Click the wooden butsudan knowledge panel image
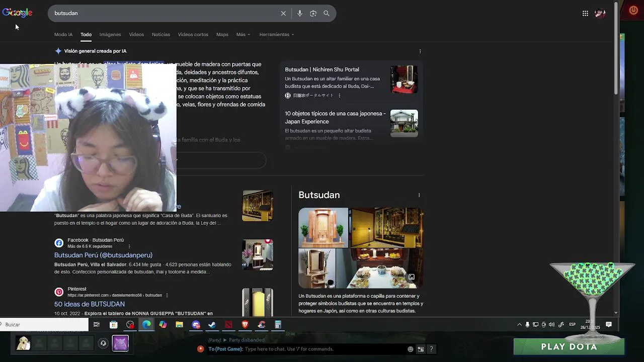 point(323,228)
